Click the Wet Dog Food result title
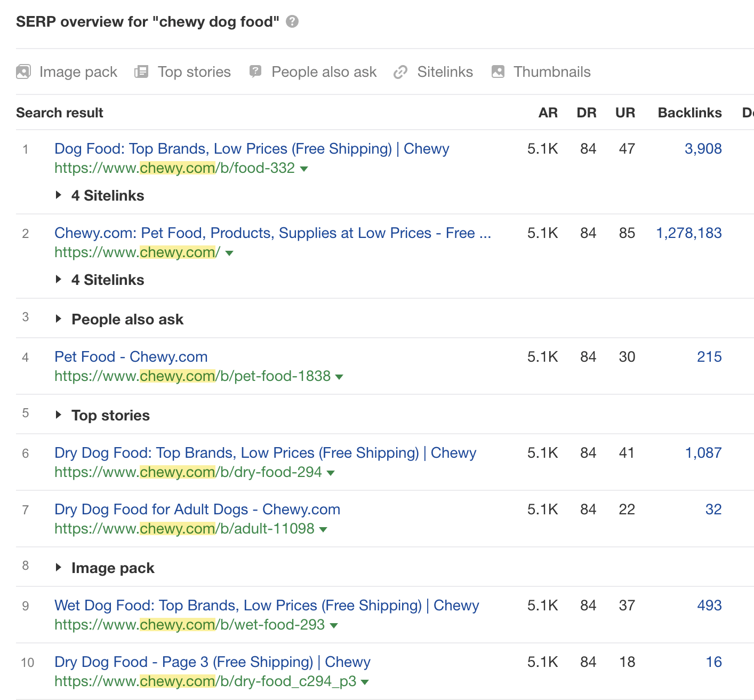Viewport: 754px width, 700px height. click(x=266, y=605)
